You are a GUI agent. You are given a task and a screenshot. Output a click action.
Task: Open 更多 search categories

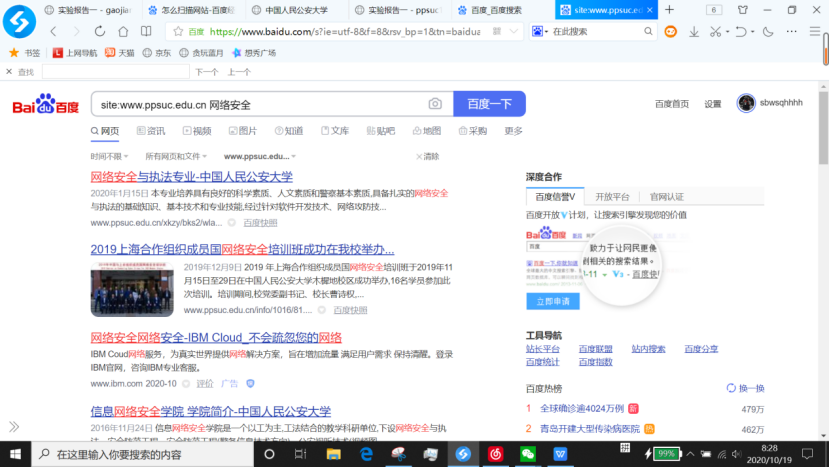(x=513, y=131)
